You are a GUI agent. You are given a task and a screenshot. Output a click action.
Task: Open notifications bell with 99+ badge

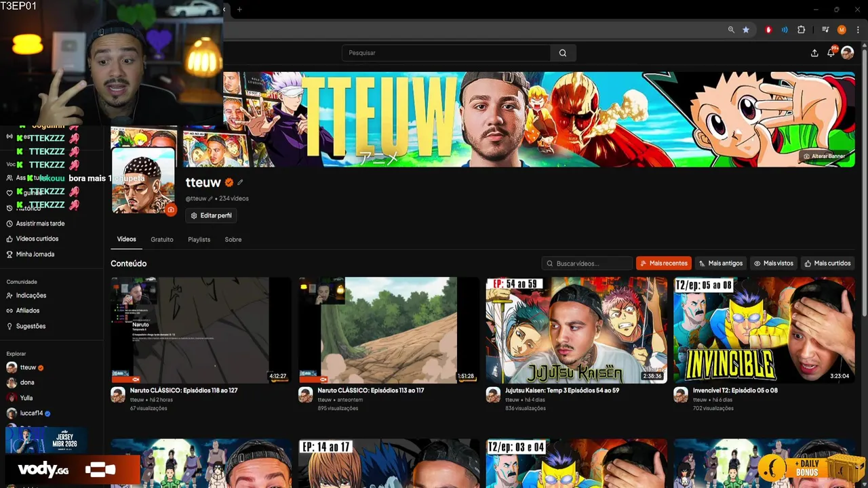click(x=831, y=52)
